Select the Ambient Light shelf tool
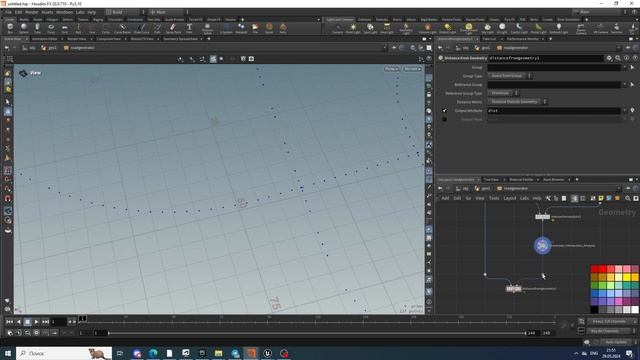Image resolution: width=640 pixels, height=360 pixels. (x=558, y=28)
